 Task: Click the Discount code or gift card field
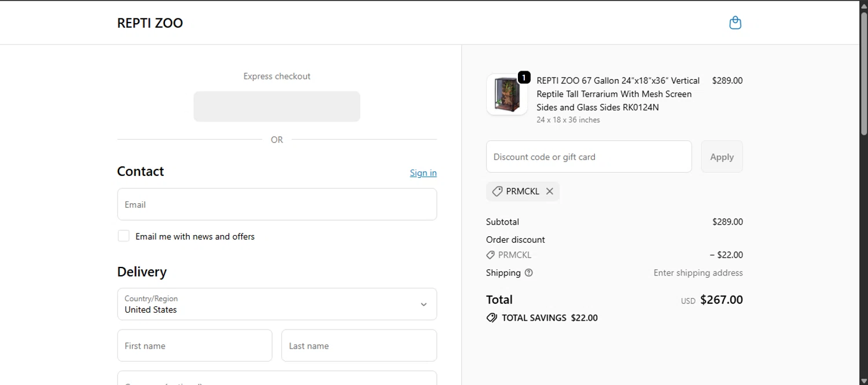(589, 156)
